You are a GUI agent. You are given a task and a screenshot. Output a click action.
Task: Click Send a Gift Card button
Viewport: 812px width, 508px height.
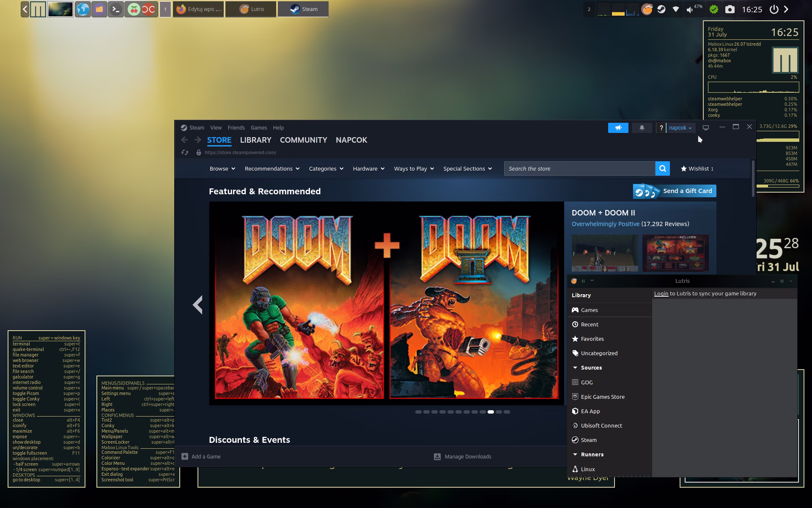[675, 191]
